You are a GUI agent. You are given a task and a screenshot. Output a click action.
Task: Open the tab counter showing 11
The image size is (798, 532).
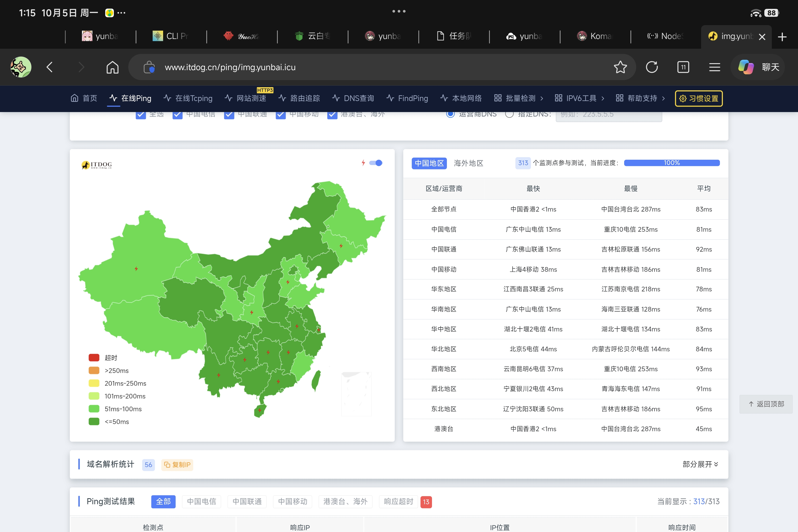click(683, 67)
